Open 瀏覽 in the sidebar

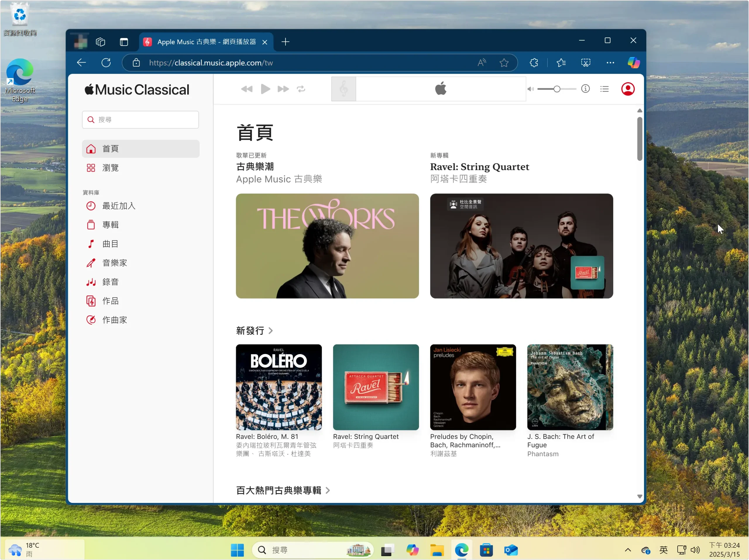[x=140, y=168]
